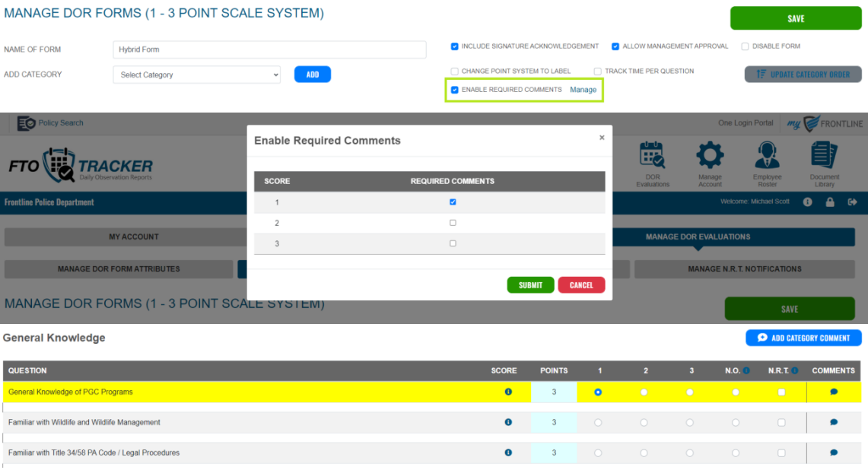This screenshot has width=868, height=470.
Task: Click inside the Name of Form field
Action: (x=269, y=49)
